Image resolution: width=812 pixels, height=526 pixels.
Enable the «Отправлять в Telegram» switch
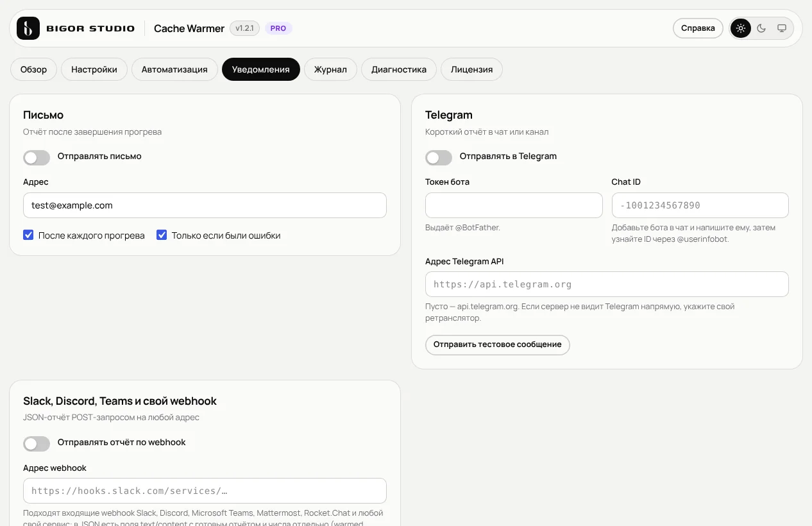pos(439,157)
